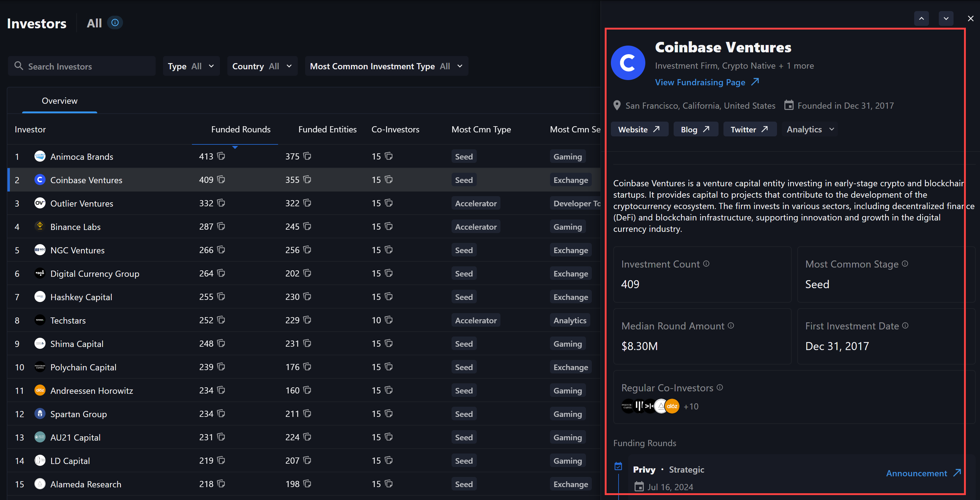Open the Blog external link
The width and height of the screenshot is (980, 500).
pos(695,130)
